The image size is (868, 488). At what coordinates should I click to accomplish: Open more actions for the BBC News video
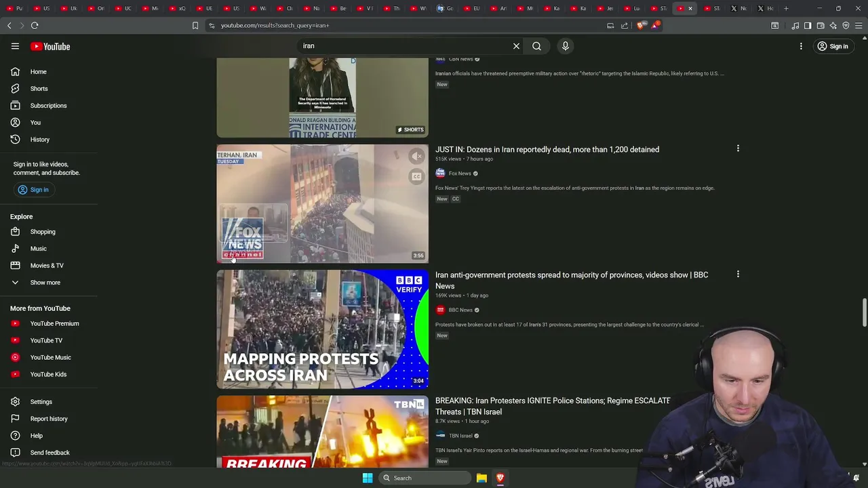[738, 274]
